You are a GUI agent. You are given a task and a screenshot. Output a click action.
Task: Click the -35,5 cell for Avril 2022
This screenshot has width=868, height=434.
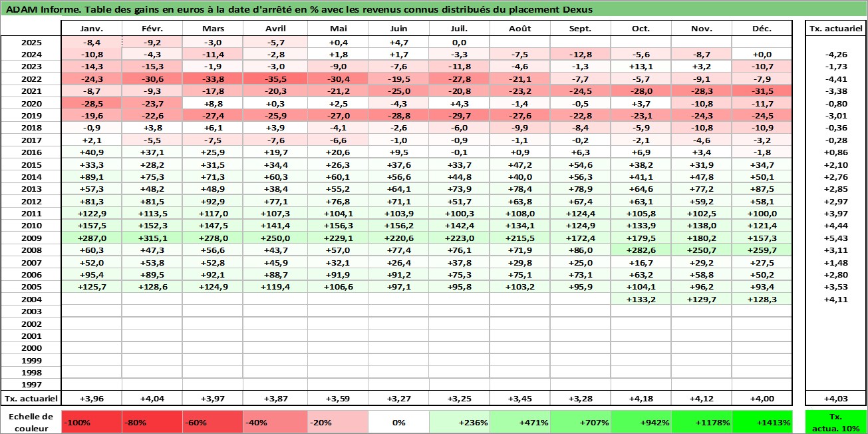pos(274,79)
